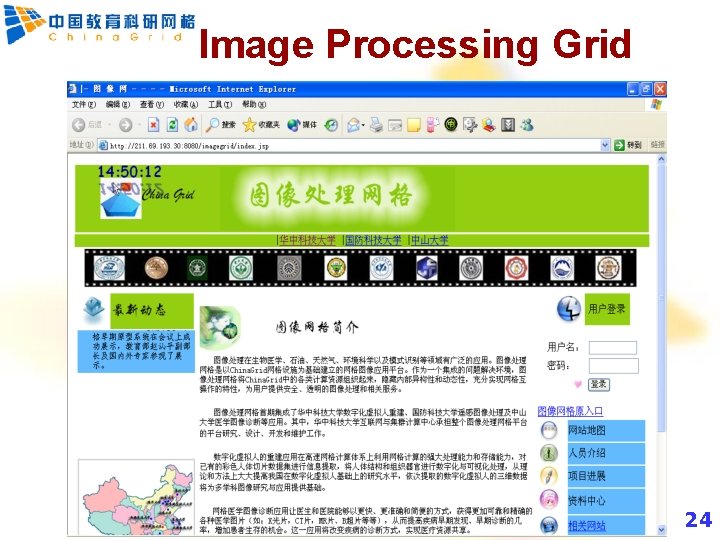Open the 帮助 menu
Image resolution: width=720 pixels, height=540 pixels.
point(254,105)
